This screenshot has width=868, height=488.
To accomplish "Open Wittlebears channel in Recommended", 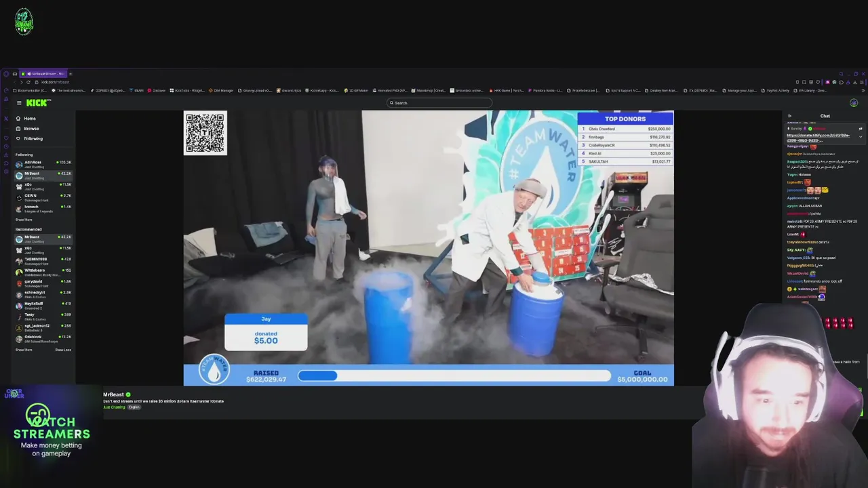I will (43, 272).
